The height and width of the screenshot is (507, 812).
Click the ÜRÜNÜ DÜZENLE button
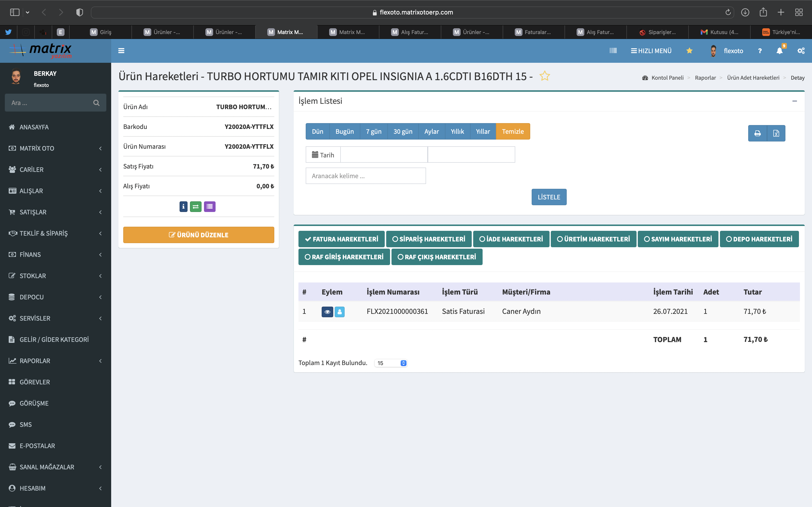point(198,235)
